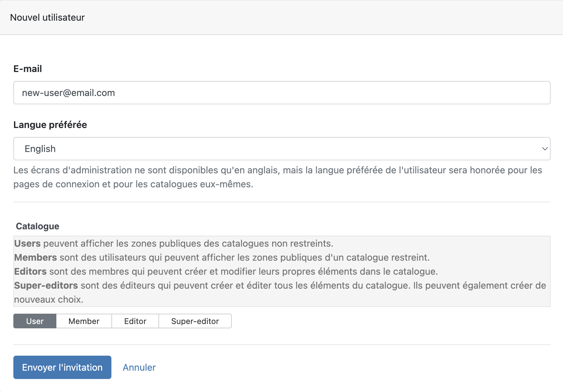The image size is (563, 392).
Task: Click the E-mail input field
Action: click(281, 93)
